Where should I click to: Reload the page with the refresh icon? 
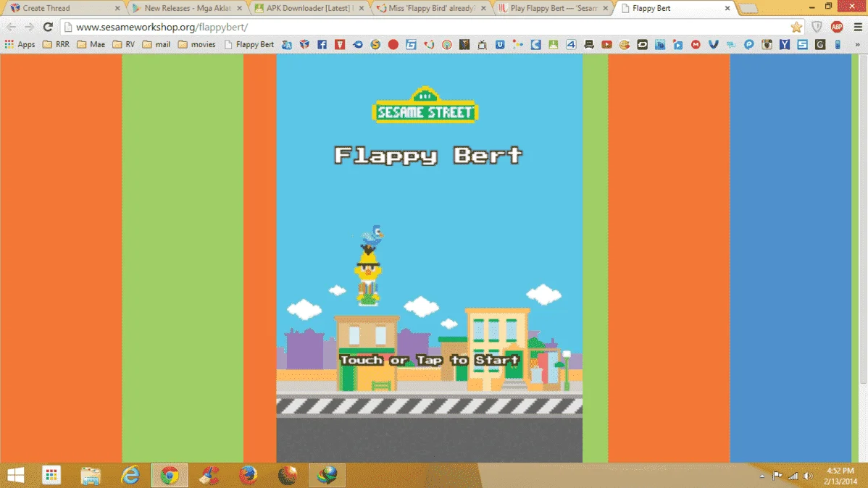(x=48, y=27)
